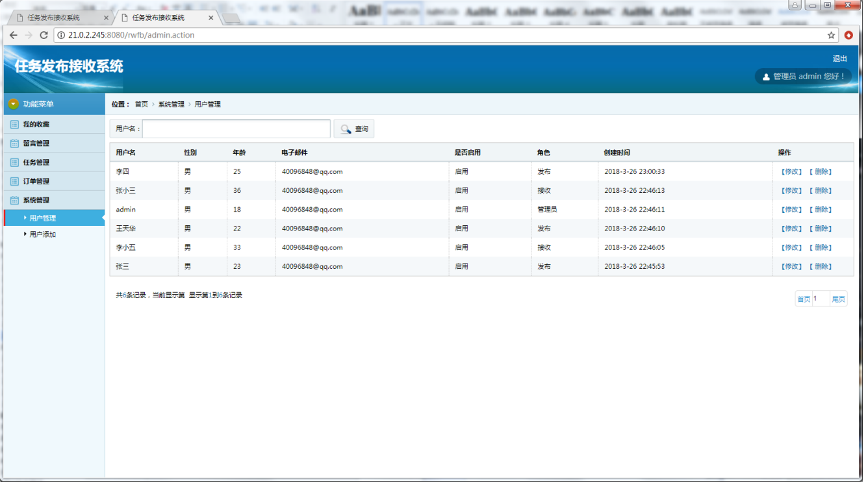
Task: Click the browser forward arrow
Action: pos(28,35)
